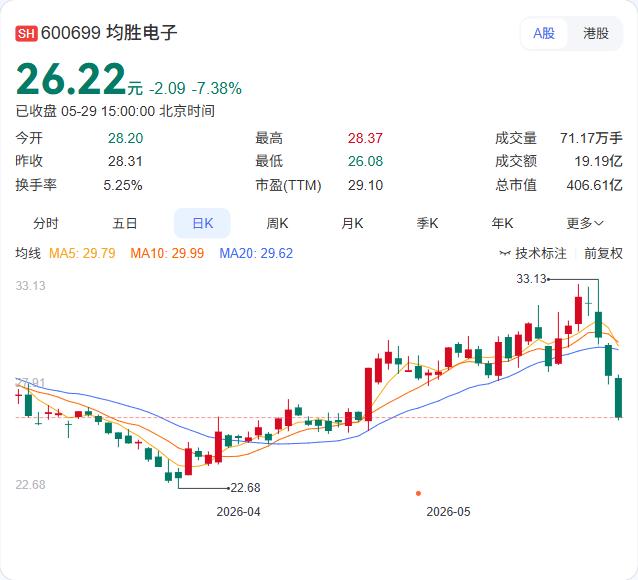Viewport: 638px width, 580px height.
Task: Click the 最低 value 26.08
Action: (x=365, y=161)
